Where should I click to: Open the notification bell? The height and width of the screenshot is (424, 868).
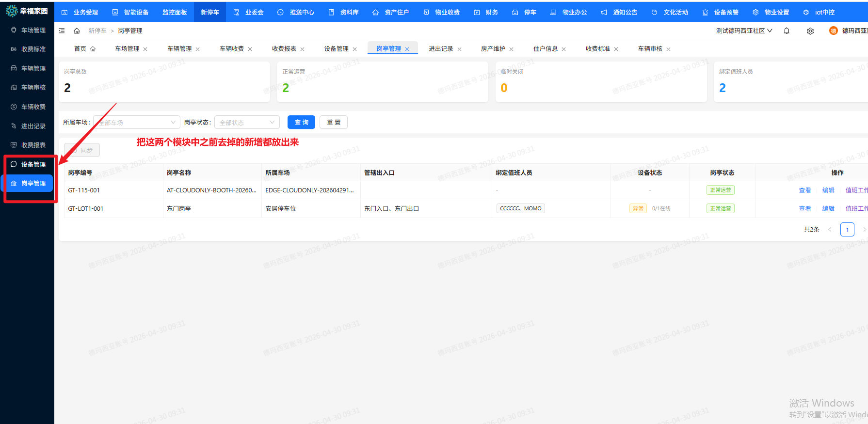787,31
